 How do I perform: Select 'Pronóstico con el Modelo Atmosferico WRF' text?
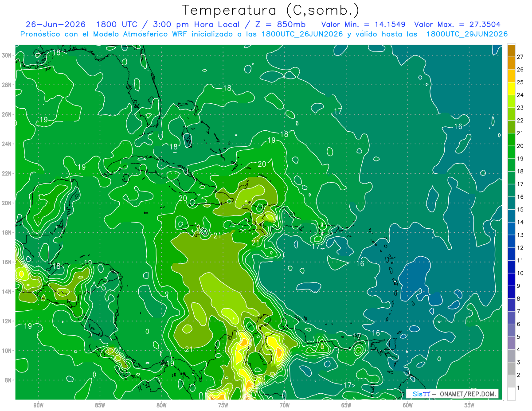[x=105, y=34]
